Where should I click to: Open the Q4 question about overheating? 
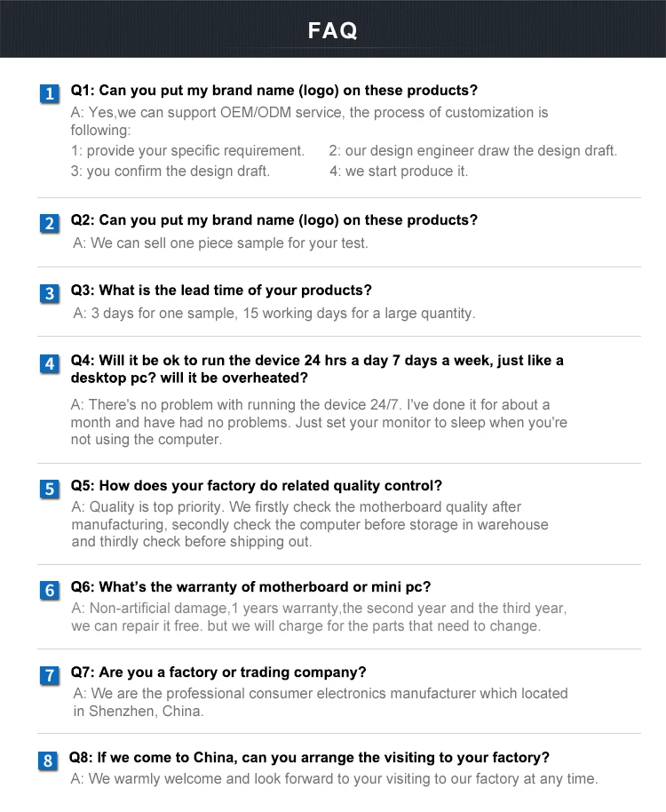pyautogui.click(x=317, y=370)
